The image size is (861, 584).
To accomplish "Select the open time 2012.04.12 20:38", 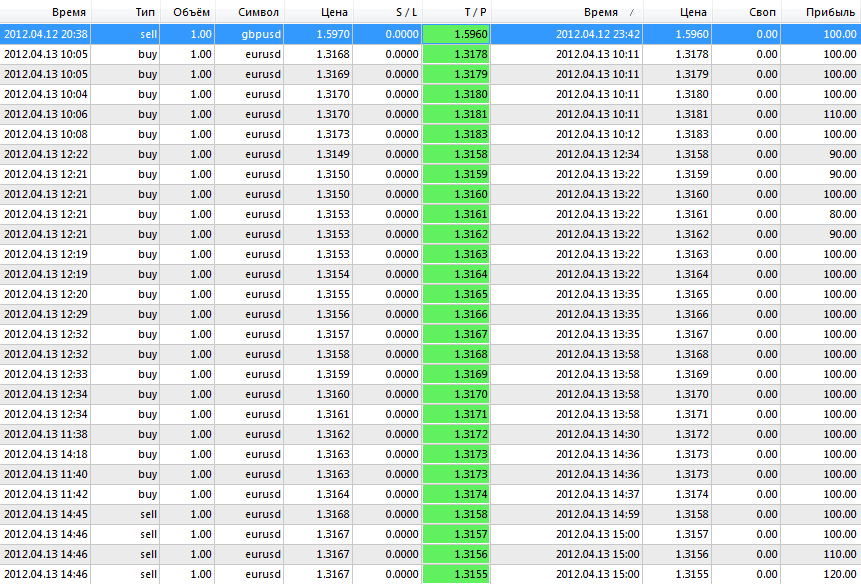I will pos(46,34).
